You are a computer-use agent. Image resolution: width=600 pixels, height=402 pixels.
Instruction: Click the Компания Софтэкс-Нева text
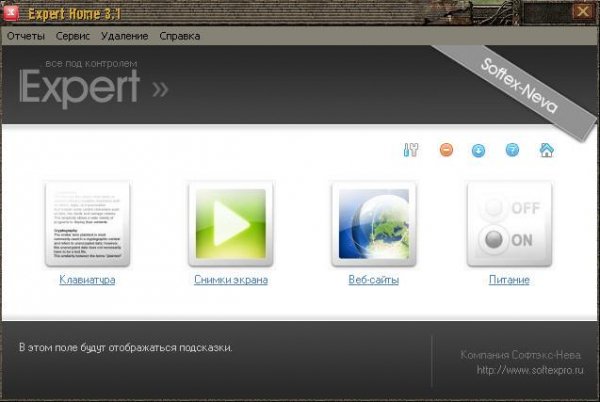click(x=521, y=355)
